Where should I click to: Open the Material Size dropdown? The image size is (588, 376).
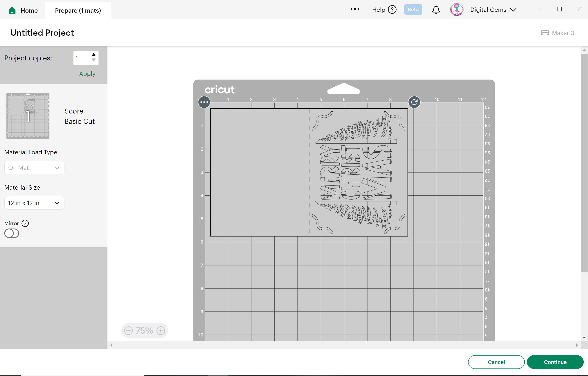pyautogui.click(x=34, y=203)
